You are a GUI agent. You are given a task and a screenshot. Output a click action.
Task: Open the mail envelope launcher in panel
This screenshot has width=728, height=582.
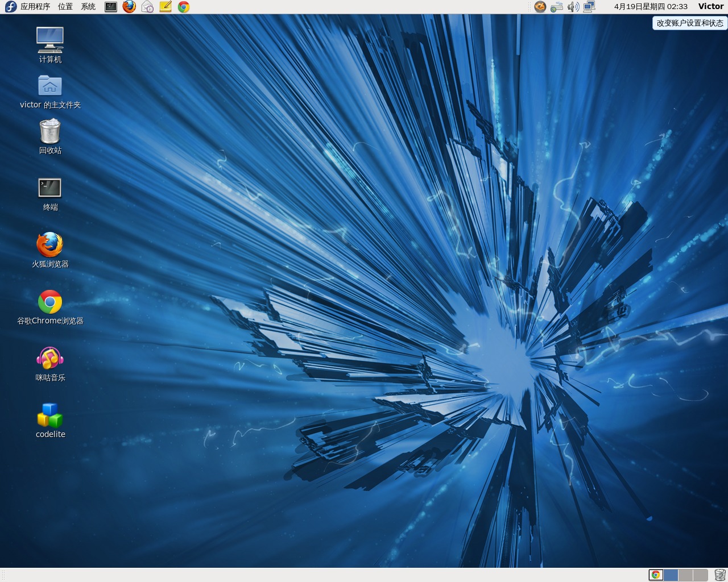pos(147,7)
